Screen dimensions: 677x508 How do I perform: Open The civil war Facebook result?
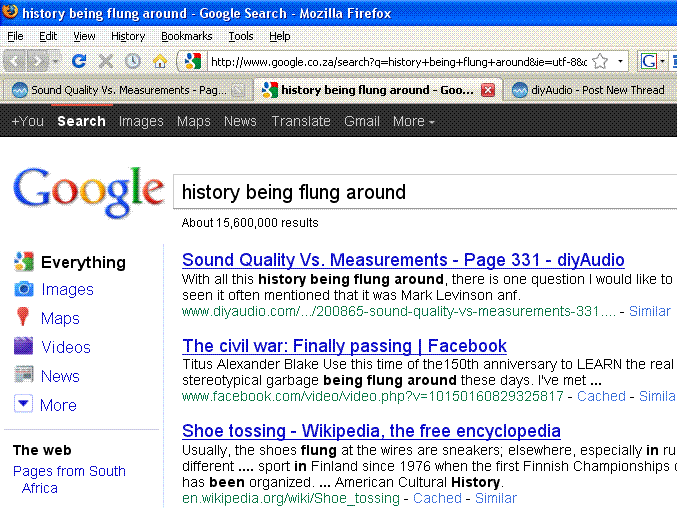(344, 346)
